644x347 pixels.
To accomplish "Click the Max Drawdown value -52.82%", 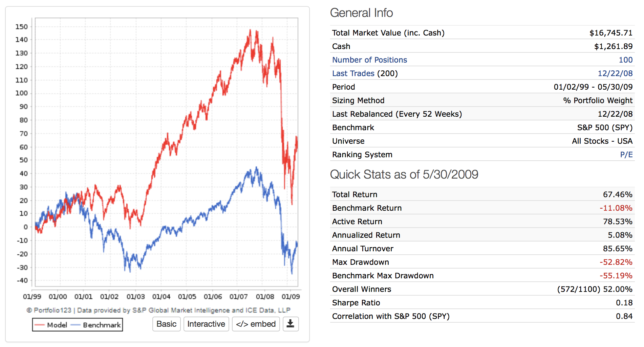I will (616, 262).
